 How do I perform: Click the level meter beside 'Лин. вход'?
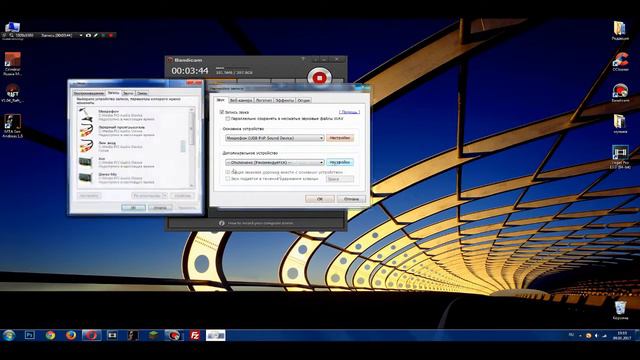point(182,147)
